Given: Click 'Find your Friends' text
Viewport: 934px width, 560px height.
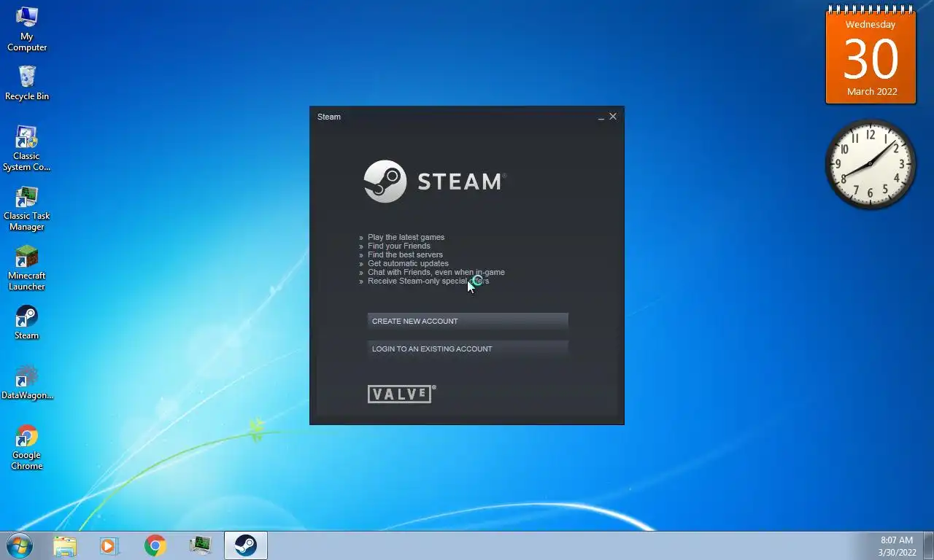Looking at the screenshot, I should (399, 246).
